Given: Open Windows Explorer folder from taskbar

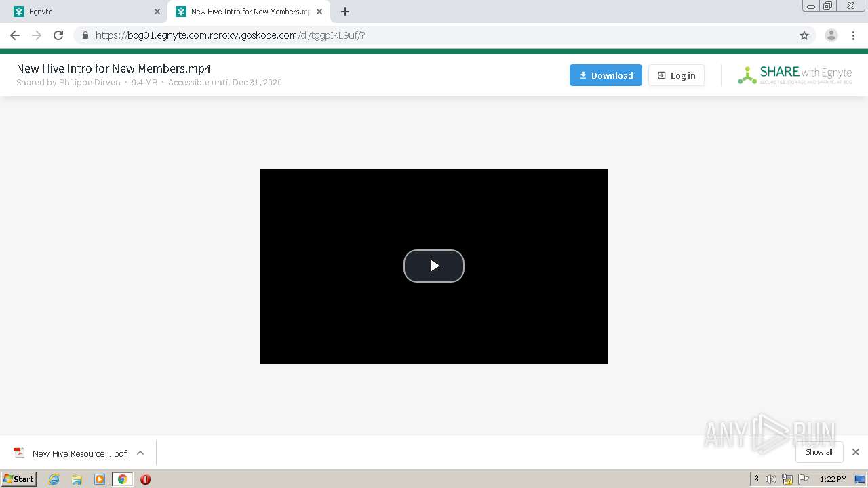Looking at the screenshot, I should [x=77, y=479].
